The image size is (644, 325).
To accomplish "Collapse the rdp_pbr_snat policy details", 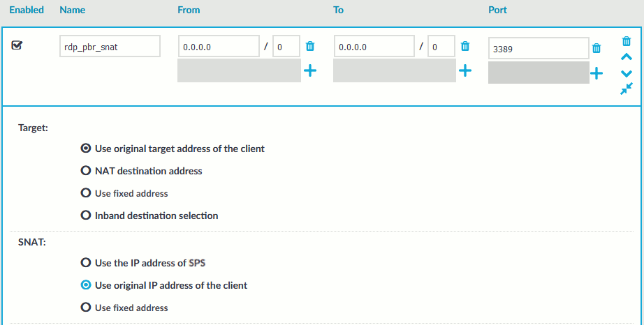I will click(x=627, y=89).
